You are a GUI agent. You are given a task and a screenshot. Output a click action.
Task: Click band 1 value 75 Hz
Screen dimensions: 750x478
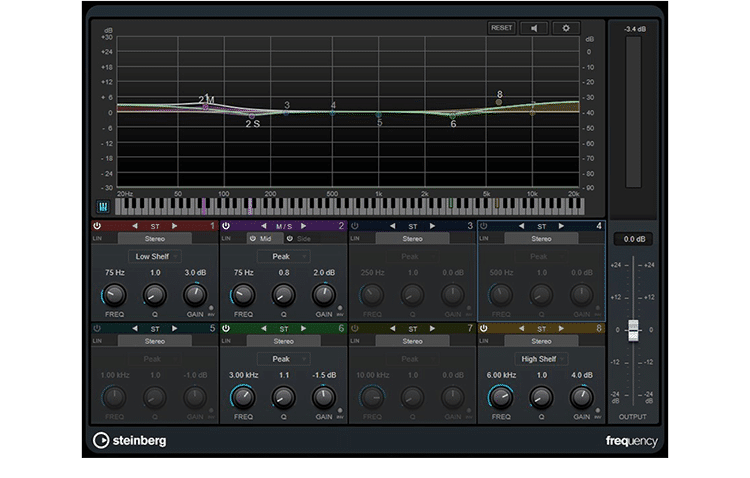pos(114,273)
